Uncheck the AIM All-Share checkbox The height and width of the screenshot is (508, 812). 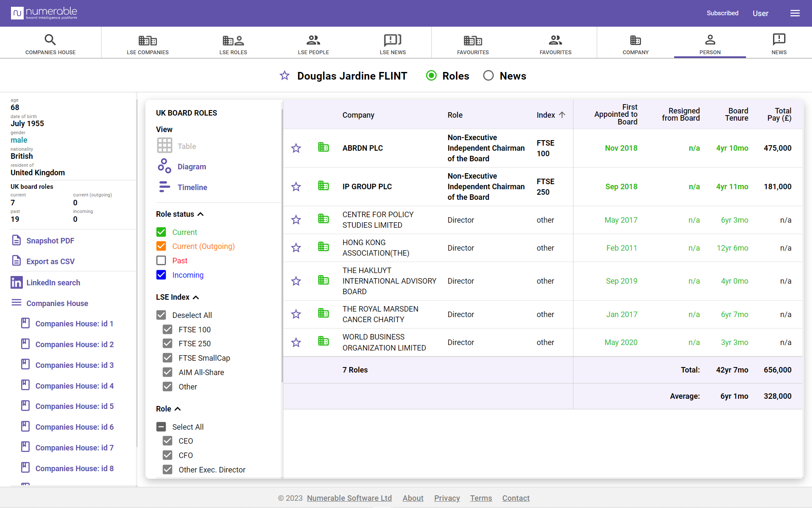(167, 372)
